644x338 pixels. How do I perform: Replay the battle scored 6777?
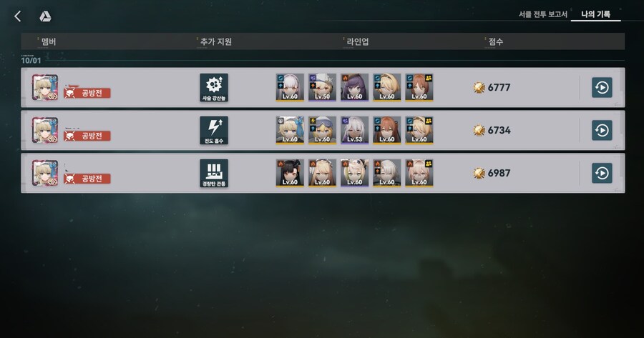pos(602,87)
